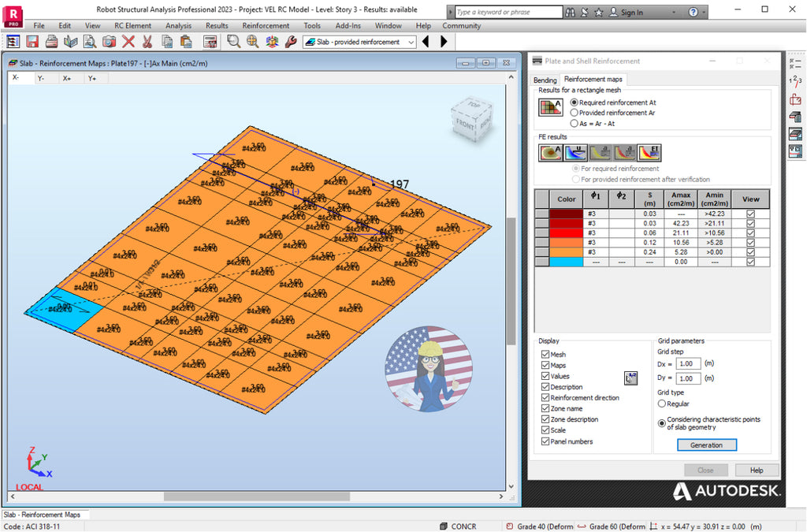
Task: Click the Print icon on the toolbar
Action: 50,41
